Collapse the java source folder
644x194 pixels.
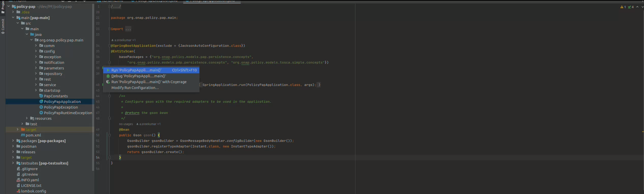point(27,34)
